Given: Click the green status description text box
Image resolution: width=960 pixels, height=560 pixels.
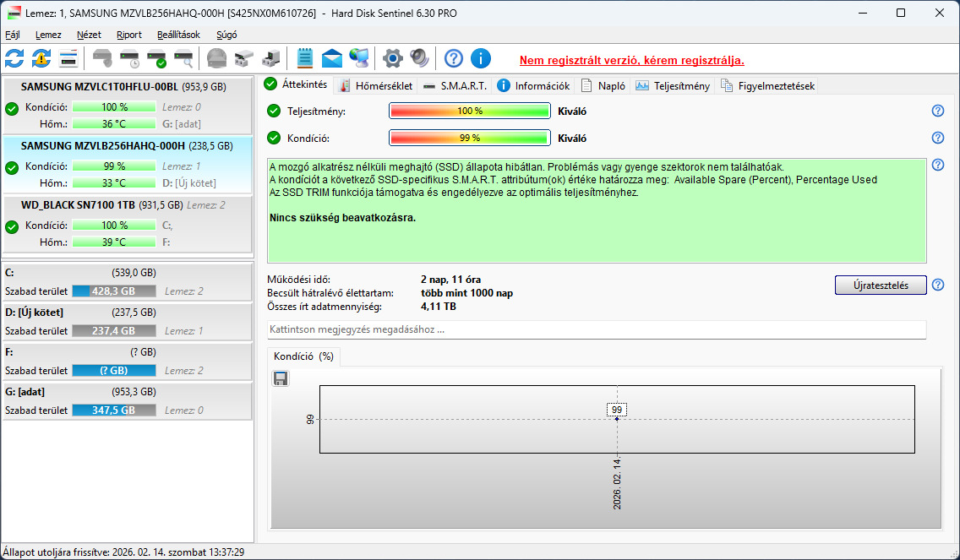Looking at the screenshot, I should (x=597, y=210).
